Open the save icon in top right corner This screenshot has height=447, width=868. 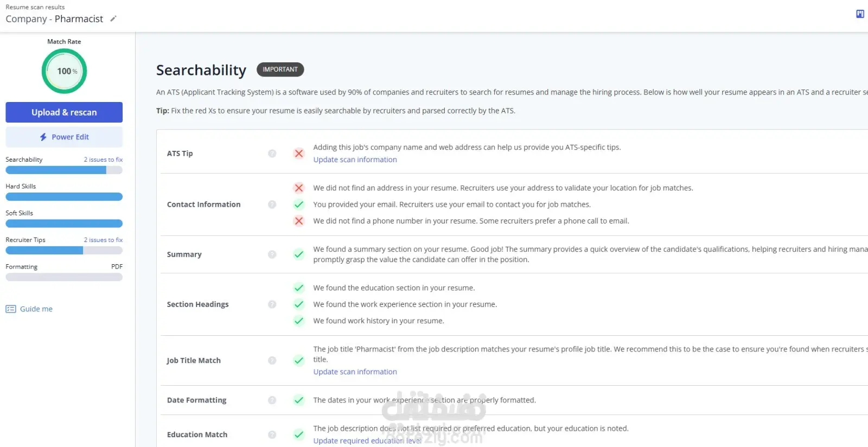point(860,14)
